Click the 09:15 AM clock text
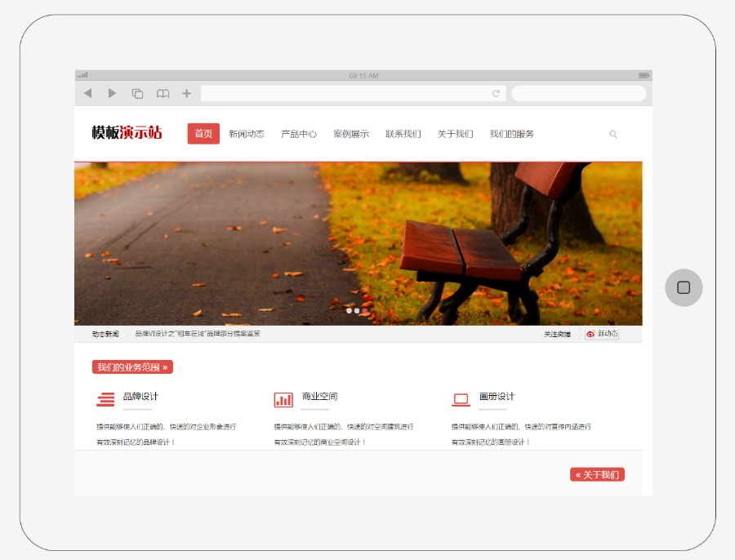The height and width of the screenshot is (560, 735). (x=363, y=75)
